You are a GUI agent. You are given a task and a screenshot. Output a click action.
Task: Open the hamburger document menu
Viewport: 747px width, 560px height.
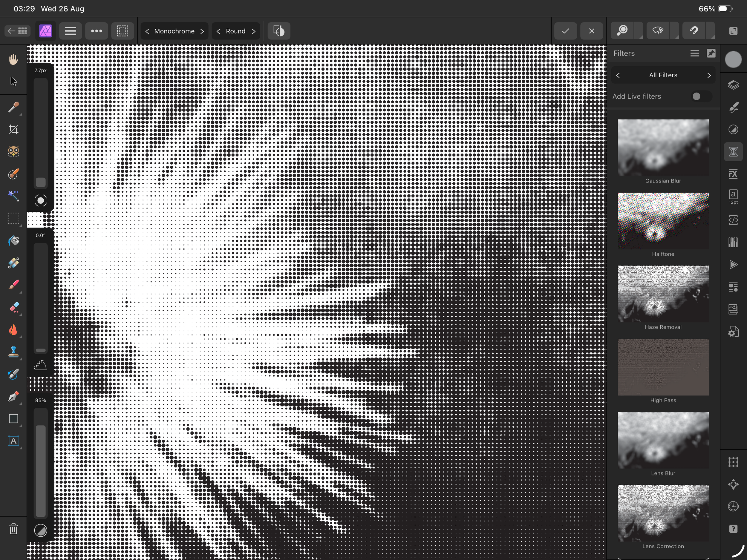click(x=70, y=31)
